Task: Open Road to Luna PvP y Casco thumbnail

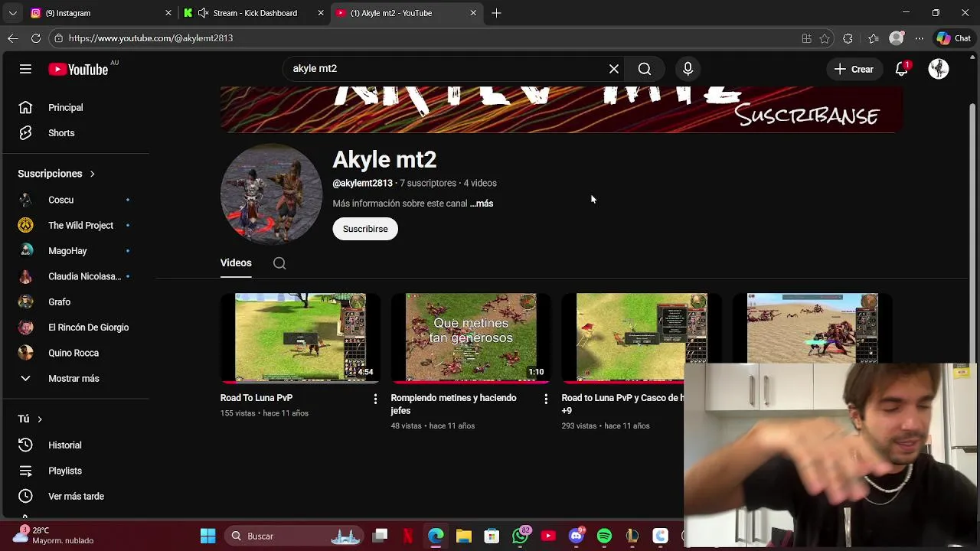Action: coord(642,337)
